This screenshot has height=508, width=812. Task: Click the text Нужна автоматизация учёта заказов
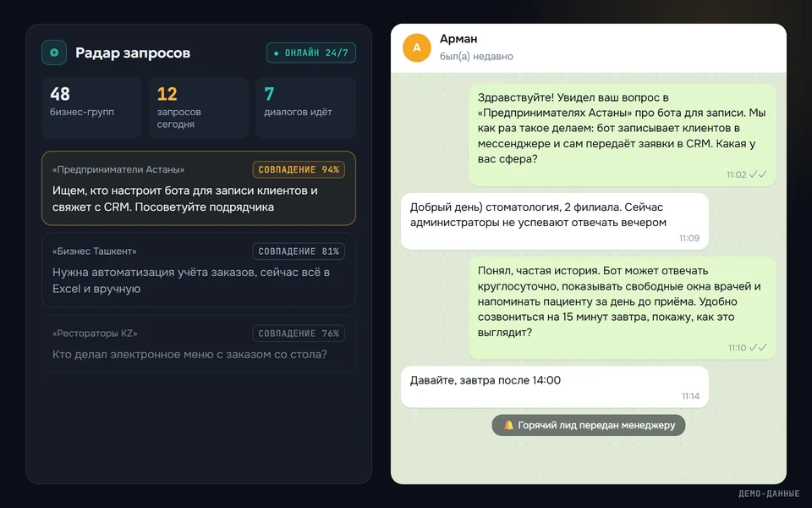(191, 280)
